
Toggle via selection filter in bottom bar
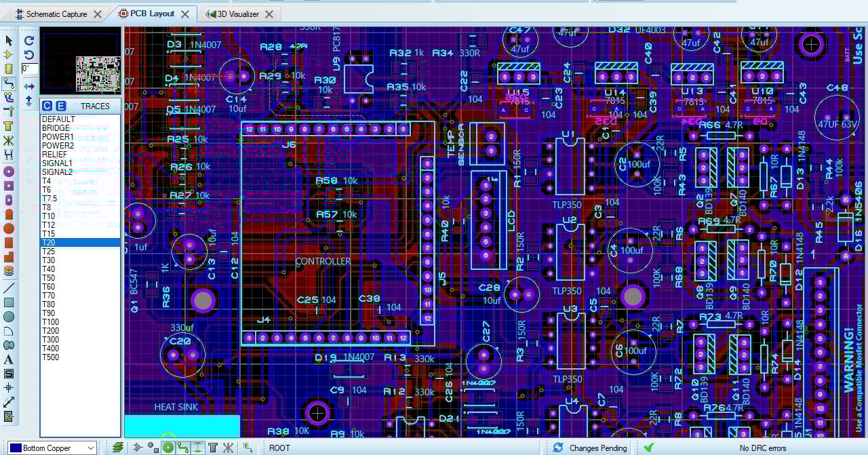pyautogui.click(x=198, y=448)
